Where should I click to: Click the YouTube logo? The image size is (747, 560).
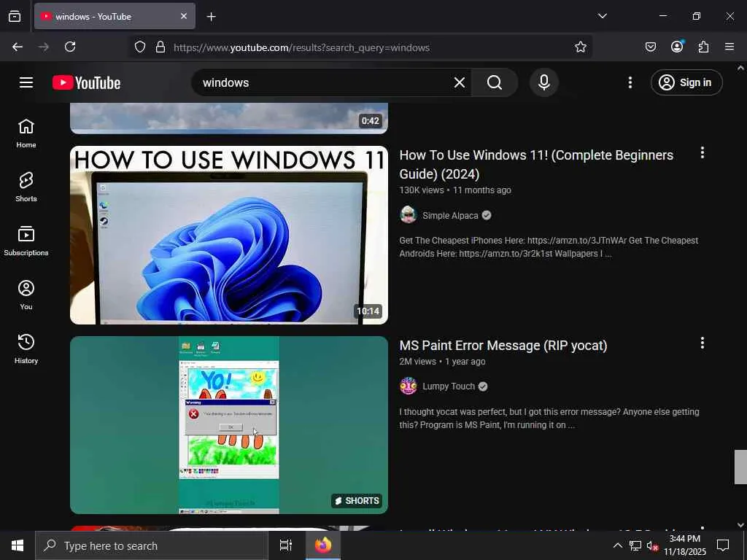pyautogui.click(x=86, y=82)
